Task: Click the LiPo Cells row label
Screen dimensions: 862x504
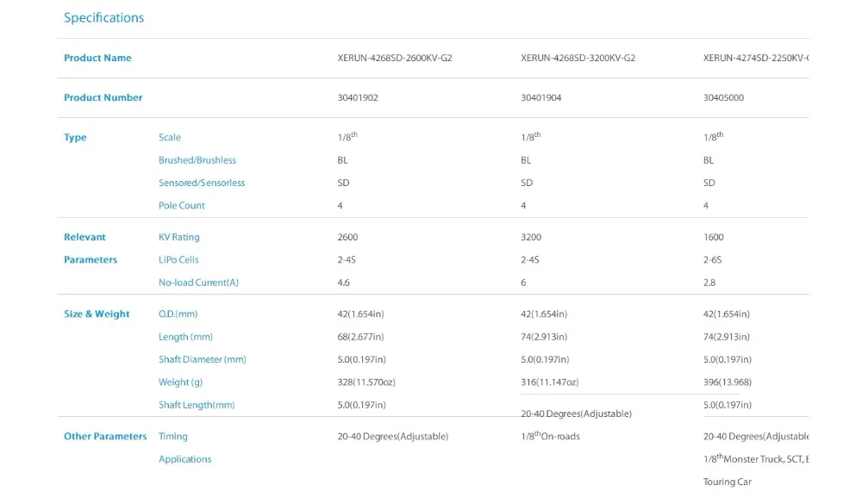Action: [x=178, y=259]
